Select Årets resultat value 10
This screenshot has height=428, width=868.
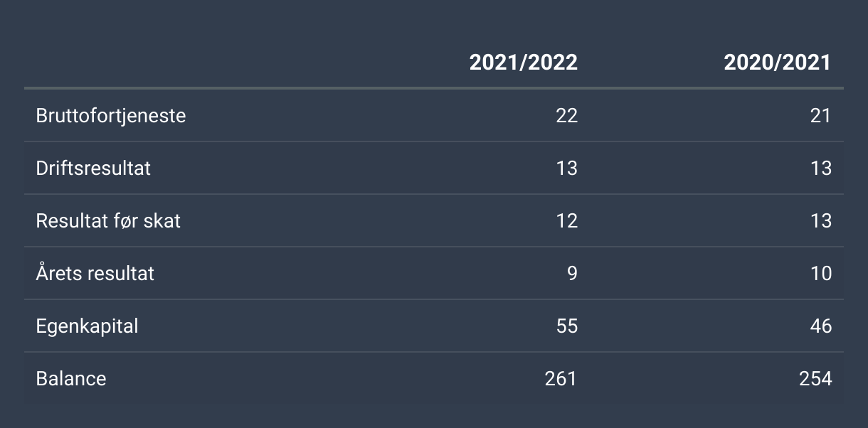(820, 273)
